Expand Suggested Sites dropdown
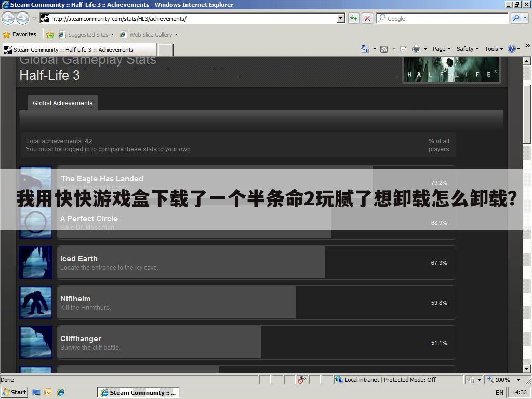532x399 pixels. [112, 35]
